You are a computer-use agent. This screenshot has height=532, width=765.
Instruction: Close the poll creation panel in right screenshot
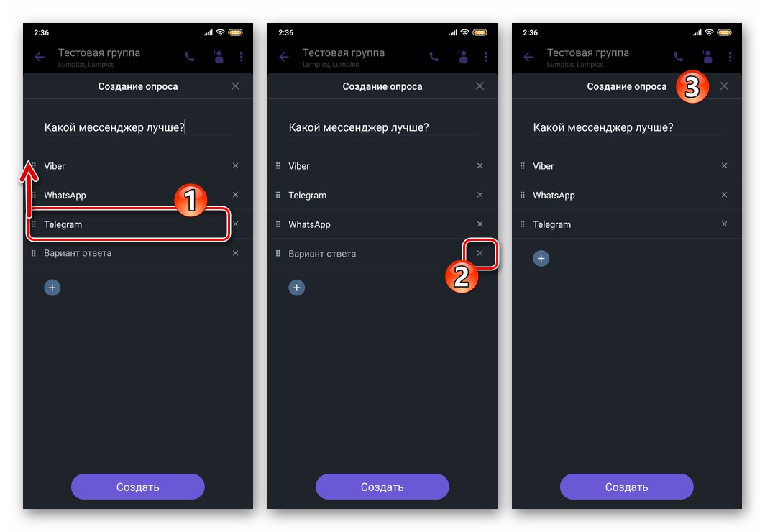tap(724, 86)
